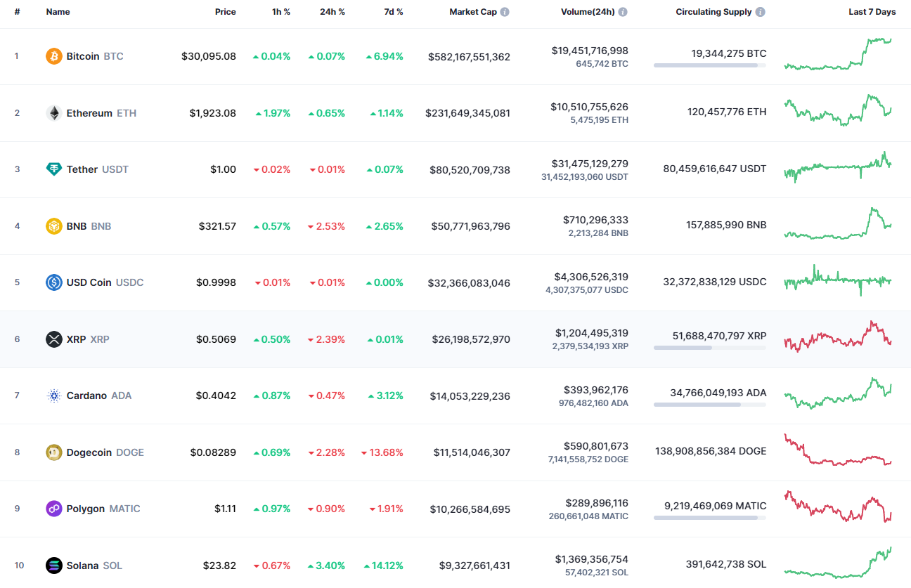Screen dimensions: 911x588
Task: Click the Solana logo icon
Action: click(x=53, y=566)
